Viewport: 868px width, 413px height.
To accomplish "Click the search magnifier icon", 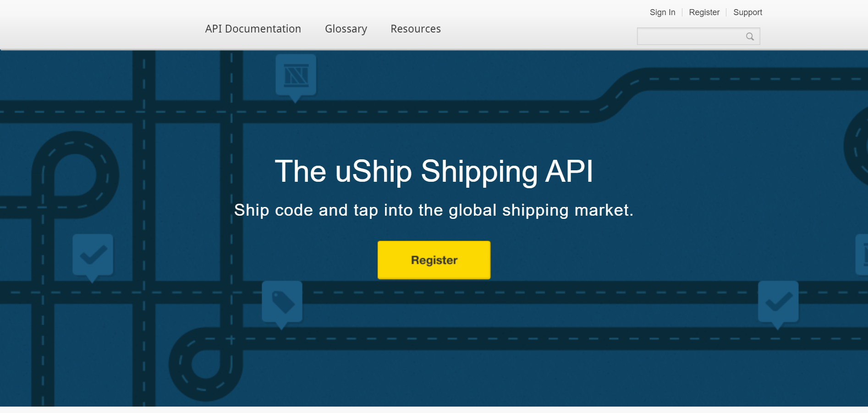I will tap(749, 36).
